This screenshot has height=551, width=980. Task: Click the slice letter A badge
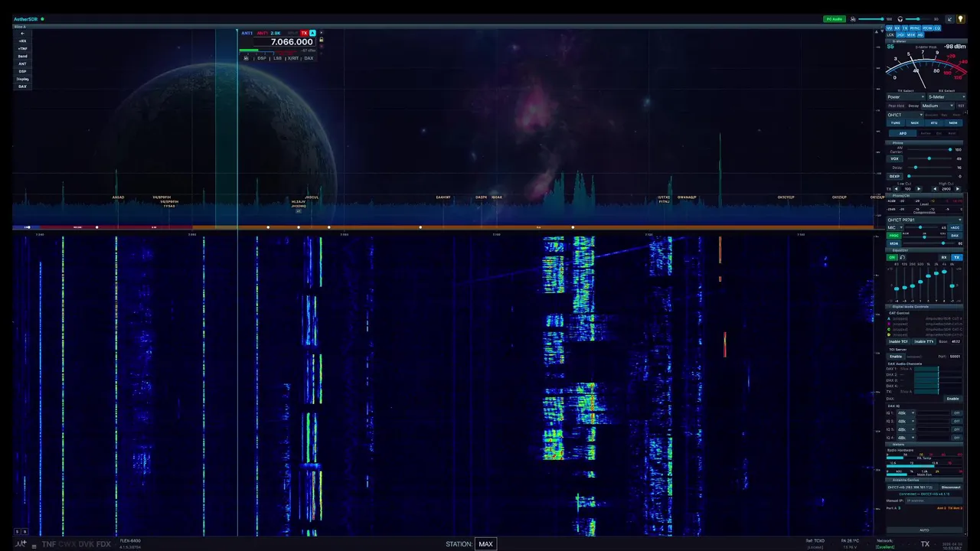312,33
